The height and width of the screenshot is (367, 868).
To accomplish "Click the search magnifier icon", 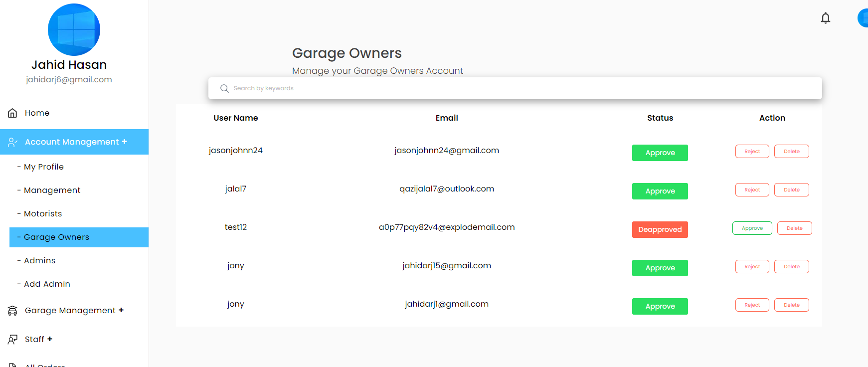I will [224, 88].
